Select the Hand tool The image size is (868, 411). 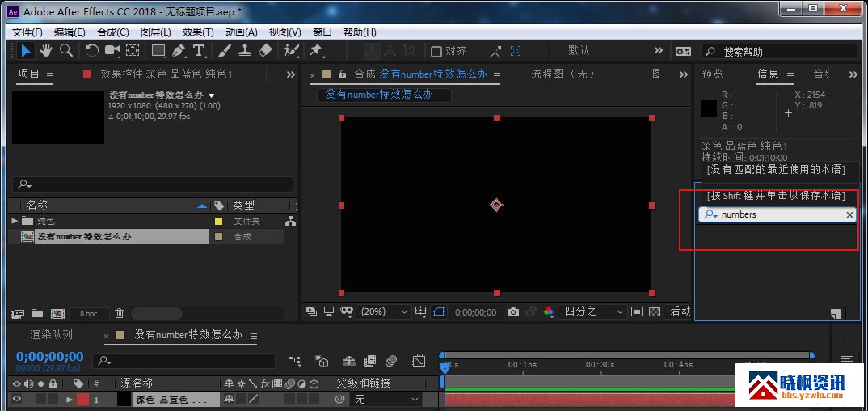click(46, 51)
